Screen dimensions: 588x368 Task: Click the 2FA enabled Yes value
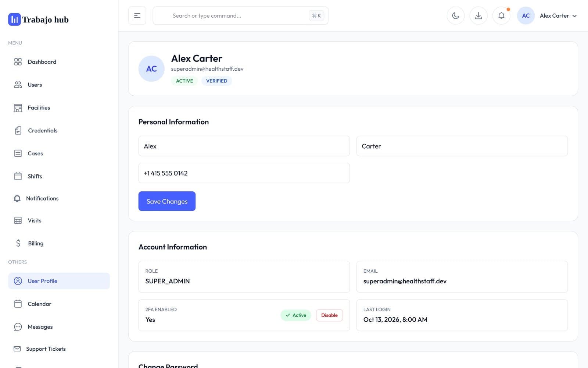pyautogui.click(x=150, y=320)
